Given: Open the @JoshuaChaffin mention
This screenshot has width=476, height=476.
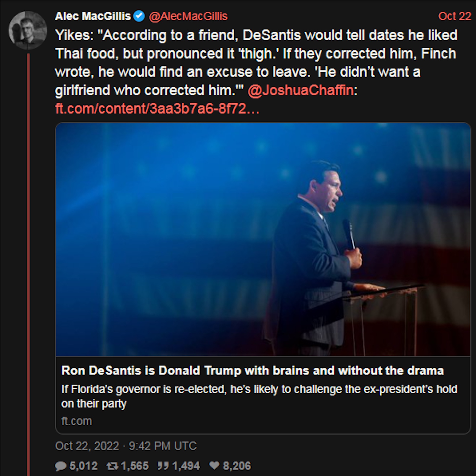Looking at the screenshot, I should coord(301,90).
